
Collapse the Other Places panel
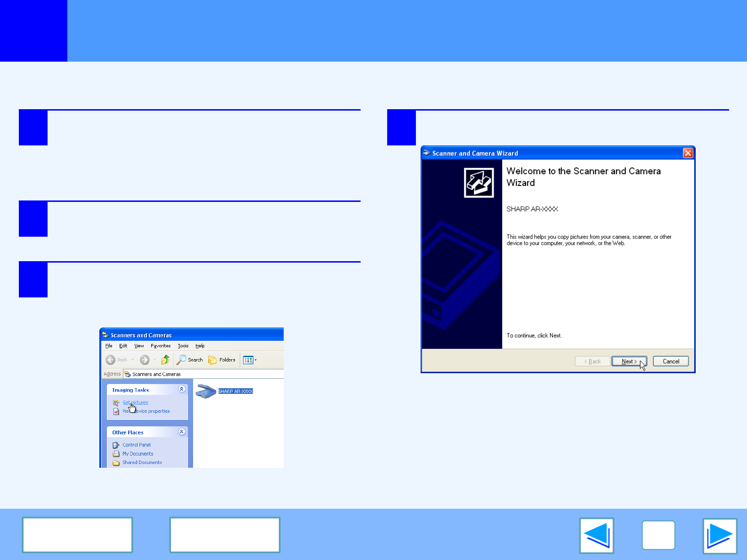[x=182, y=432]
